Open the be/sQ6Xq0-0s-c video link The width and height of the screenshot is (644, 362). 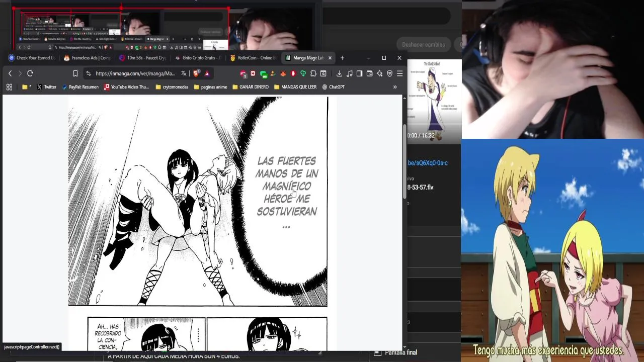428,163
